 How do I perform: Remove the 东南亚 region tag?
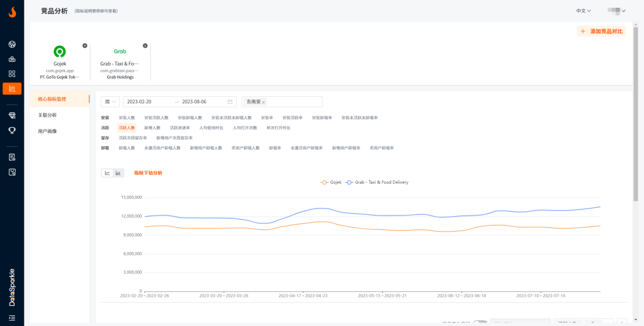pyautogui.click(x=264, y=102)
